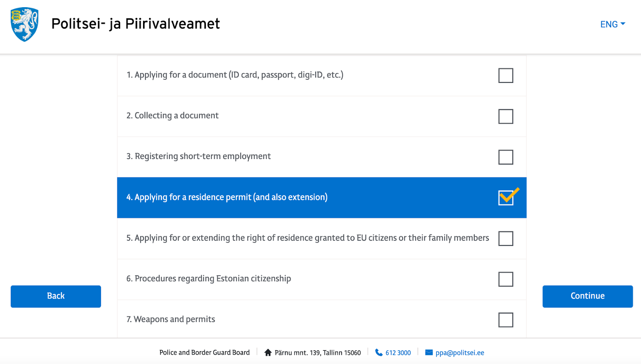Tick the Estonian citizenship procedures checkbox

point(506,279)
